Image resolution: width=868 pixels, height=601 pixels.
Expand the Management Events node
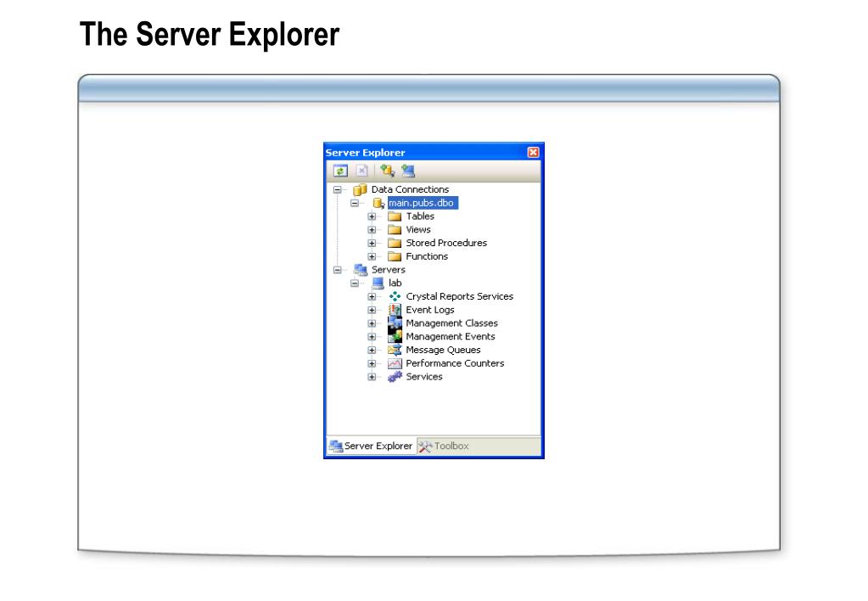(x=372, y=336)
